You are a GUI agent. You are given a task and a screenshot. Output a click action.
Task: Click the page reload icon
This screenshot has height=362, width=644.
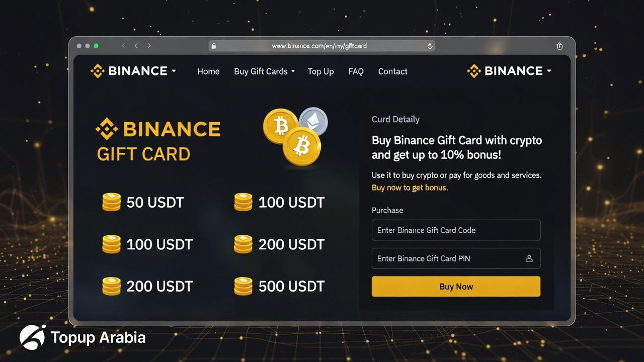pos(430,46)
